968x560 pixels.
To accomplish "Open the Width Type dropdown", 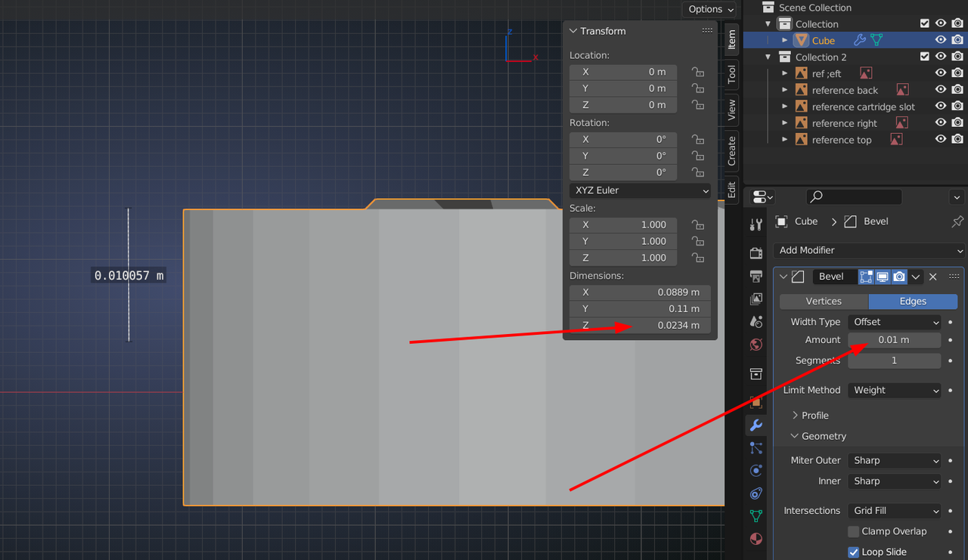I will click(895, 321).
